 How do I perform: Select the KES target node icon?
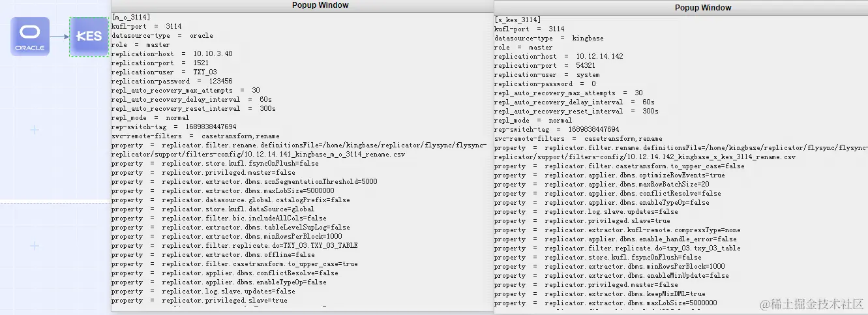[89, 37]
